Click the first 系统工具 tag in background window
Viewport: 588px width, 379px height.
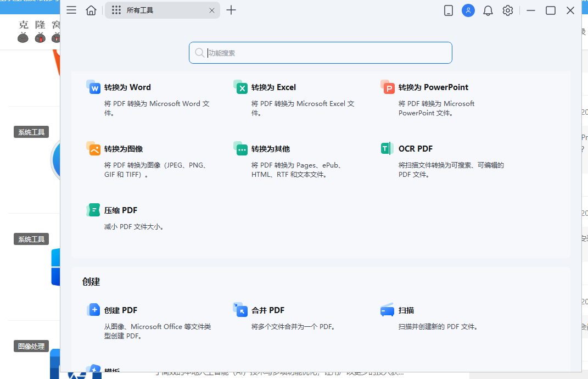pos(31,132)
